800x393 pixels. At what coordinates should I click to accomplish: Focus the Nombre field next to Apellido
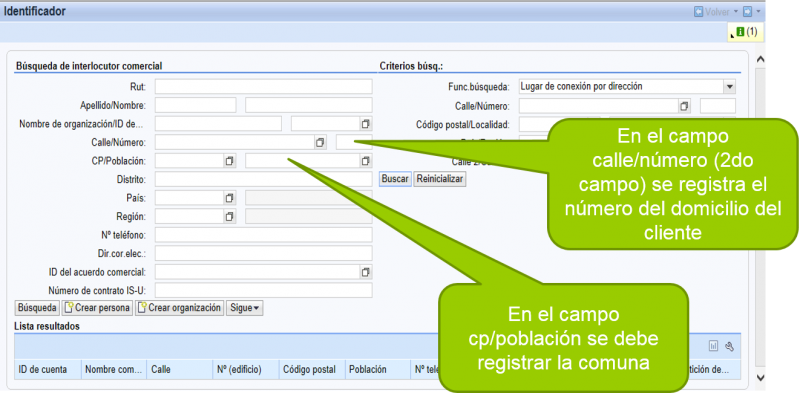point(309,106)
